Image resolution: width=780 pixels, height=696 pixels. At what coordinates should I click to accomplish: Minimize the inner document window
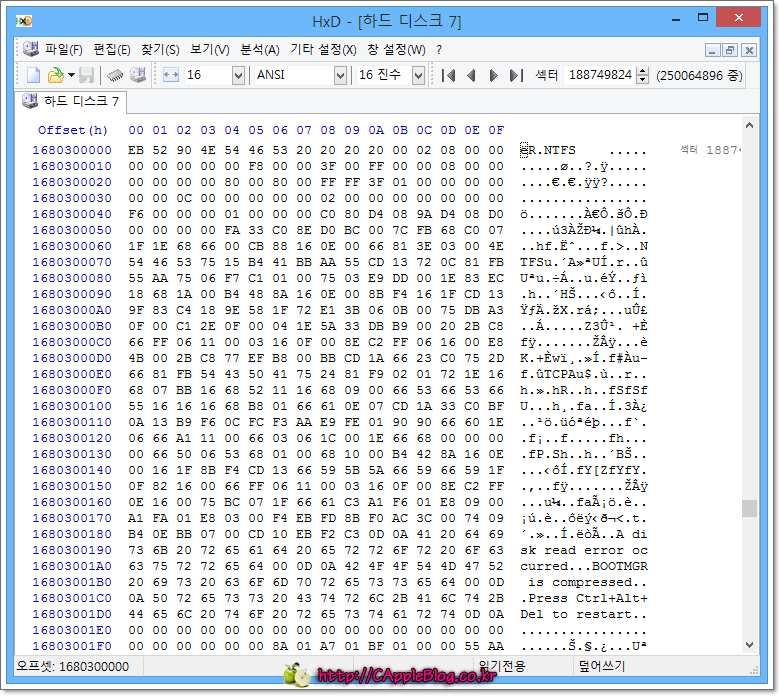712,50
